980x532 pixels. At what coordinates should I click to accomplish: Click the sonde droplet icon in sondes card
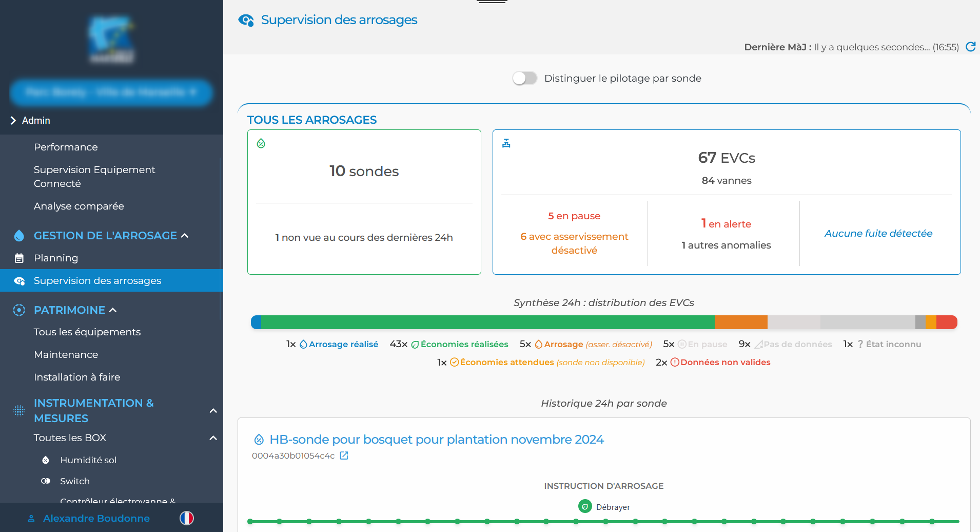[x=261, y=143]
